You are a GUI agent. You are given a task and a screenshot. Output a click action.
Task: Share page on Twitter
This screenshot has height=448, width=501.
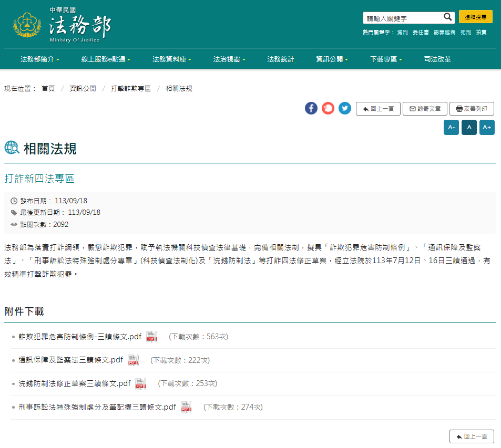coord(345,109)
